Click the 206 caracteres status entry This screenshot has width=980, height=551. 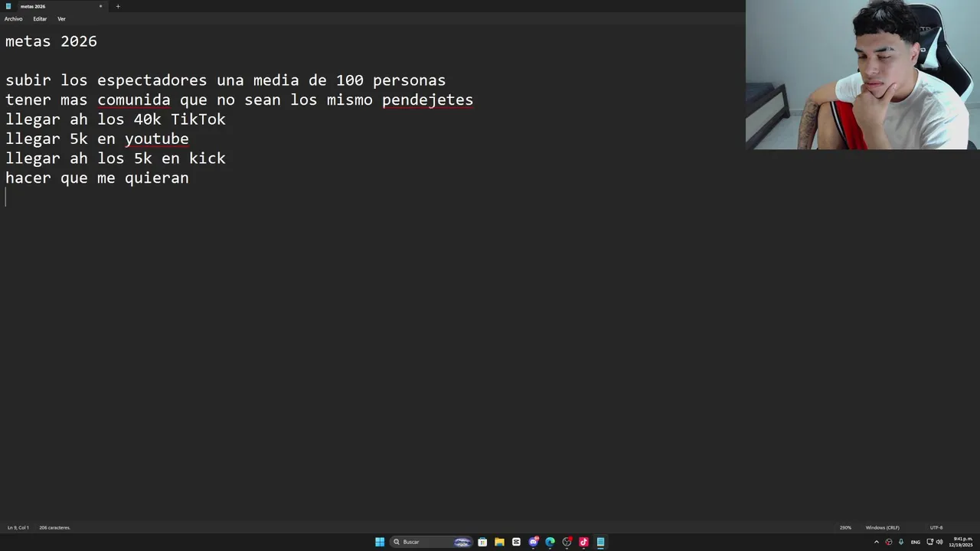coord(54,527)
